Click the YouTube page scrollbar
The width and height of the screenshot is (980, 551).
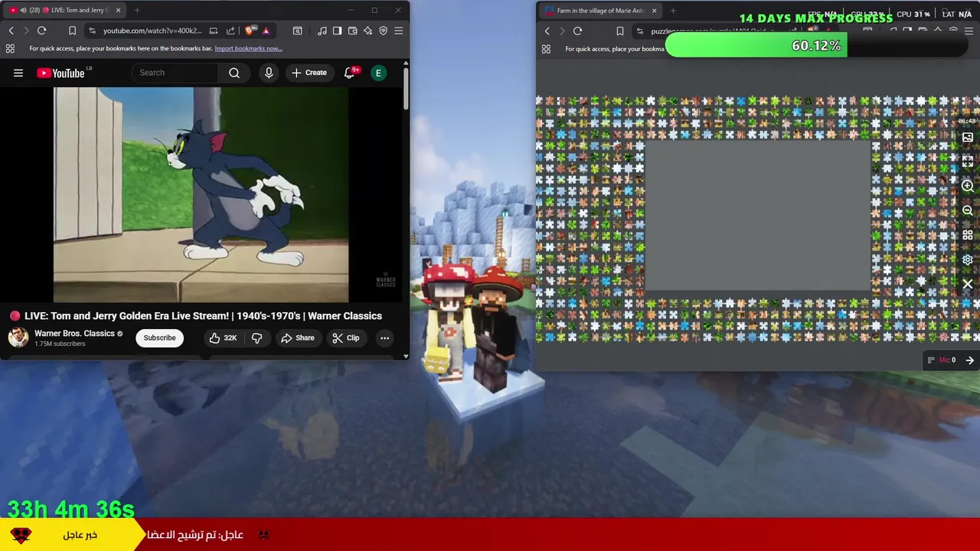(x=406, y=90)
